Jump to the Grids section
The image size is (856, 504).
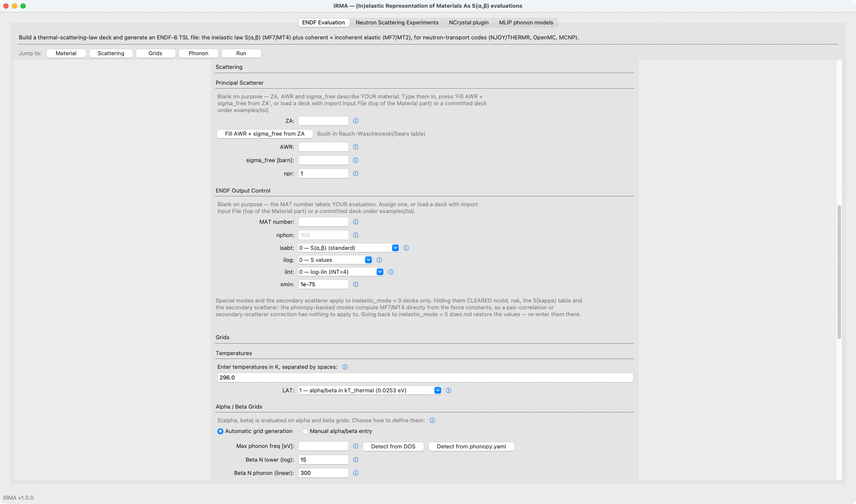pyautogui.click(x=155, y=53)
